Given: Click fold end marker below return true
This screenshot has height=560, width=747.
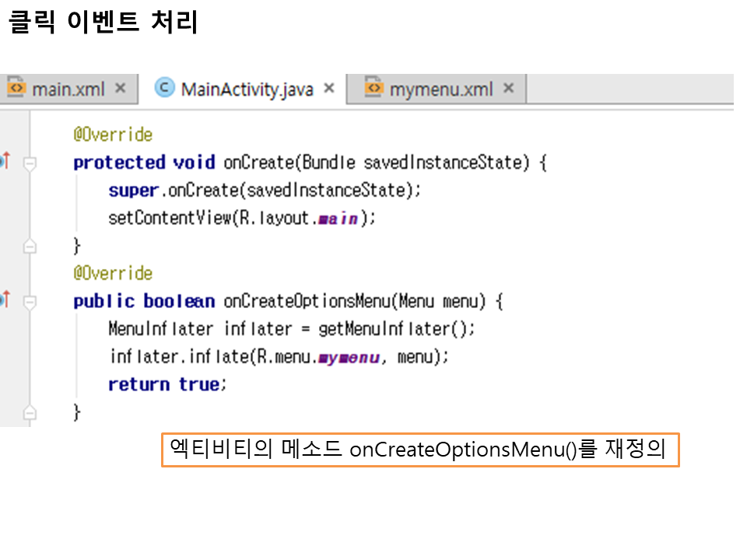Looking at the screenshot, I should click(30, 412).
